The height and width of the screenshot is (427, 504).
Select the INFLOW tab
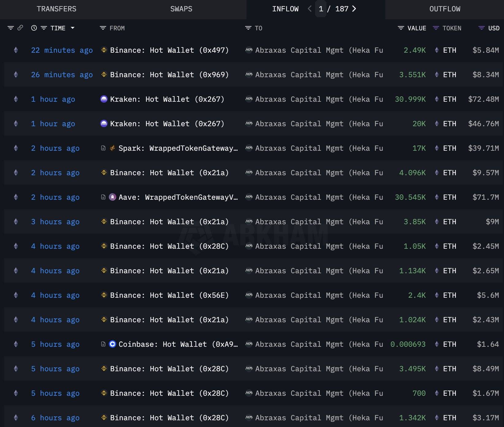click(x=285, y=9)
